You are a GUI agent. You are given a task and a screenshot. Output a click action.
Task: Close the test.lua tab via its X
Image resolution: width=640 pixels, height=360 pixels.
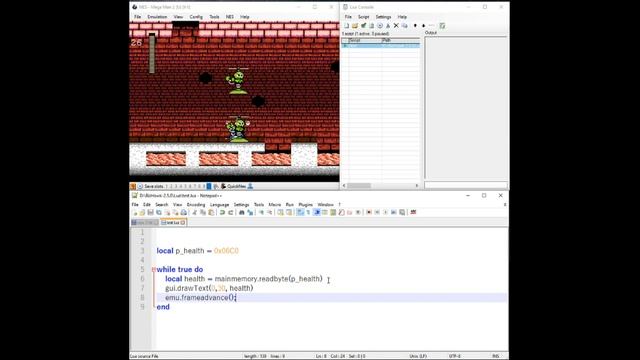[183, 222]
